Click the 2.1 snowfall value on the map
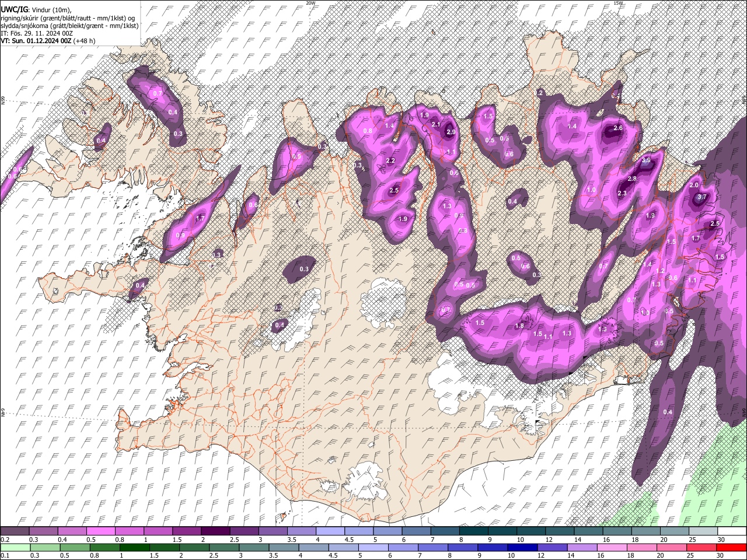Viewport: 747px width, 560px height. click(436, 124)
